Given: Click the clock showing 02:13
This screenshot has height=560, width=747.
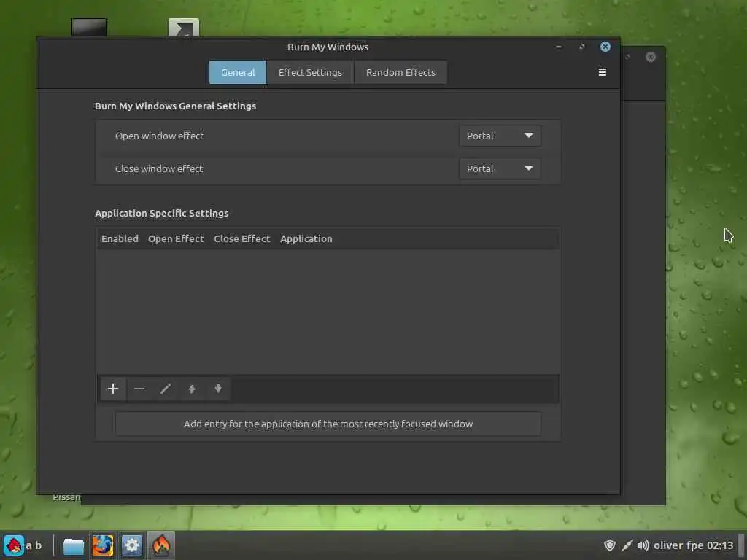Looking at the screenshot, I should (x=720, y=545).
